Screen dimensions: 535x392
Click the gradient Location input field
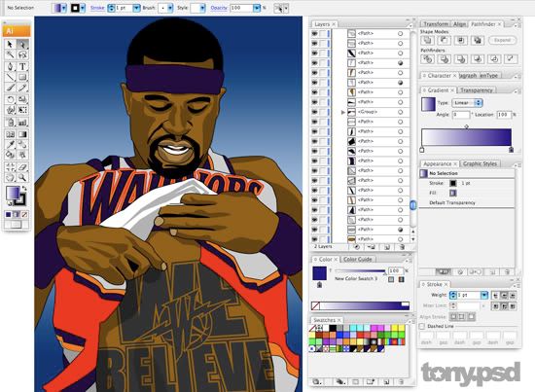[504, 115]
